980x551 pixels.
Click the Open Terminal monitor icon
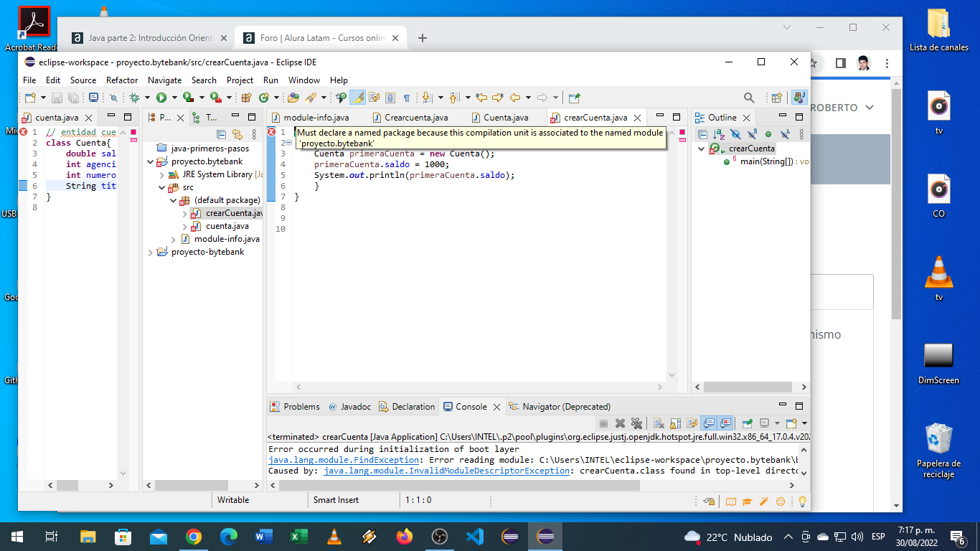[x=93, y=98]
